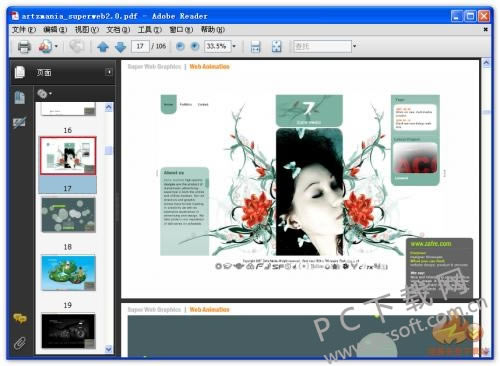Click the zoom in plus button
This screenshot has height=366, width=500.
pyautogui.click(x=195, y=46)
